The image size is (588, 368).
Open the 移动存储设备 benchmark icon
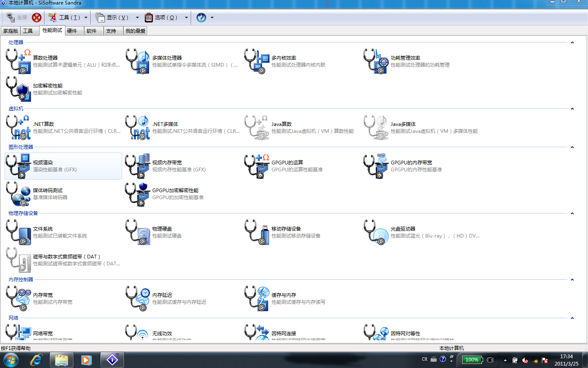click(x=257, y=232)
